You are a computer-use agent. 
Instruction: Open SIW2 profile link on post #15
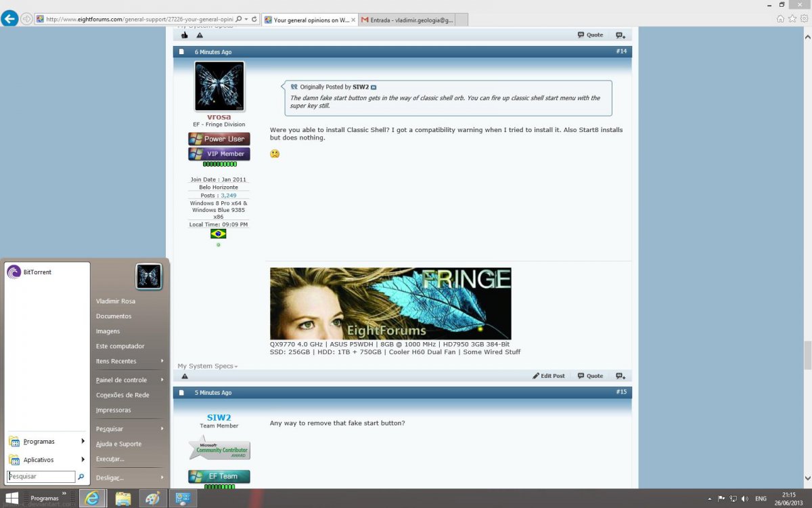point(219,417)
